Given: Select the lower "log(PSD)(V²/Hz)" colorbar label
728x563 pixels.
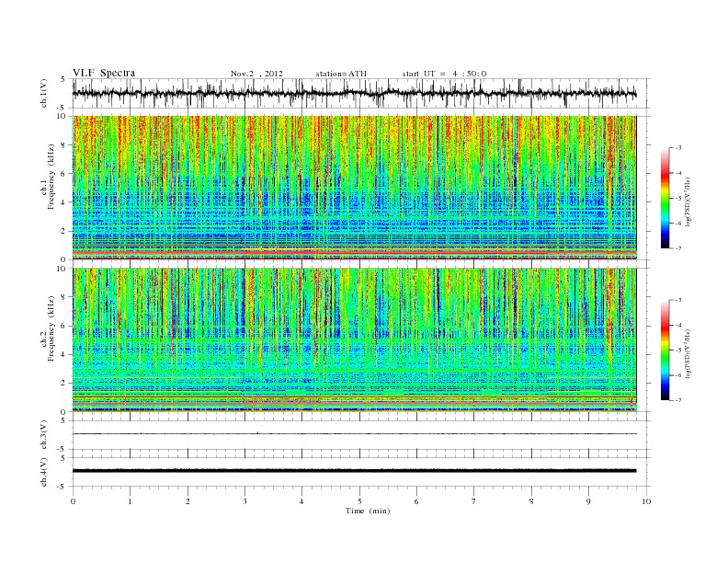Looking at the screenshot, I should [688, 352].
